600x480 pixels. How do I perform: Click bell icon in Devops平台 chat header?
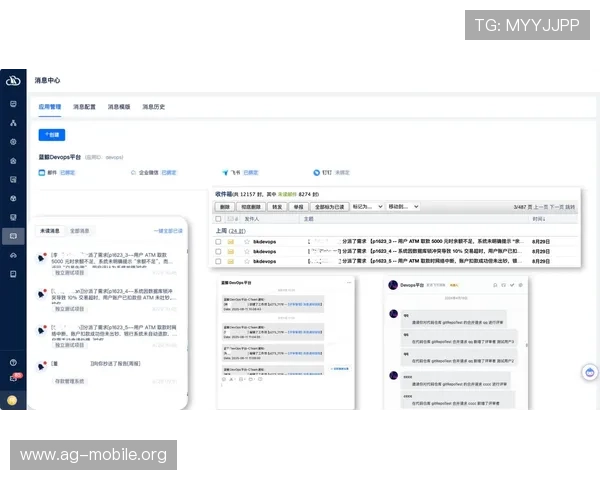(x=495, y=285)
